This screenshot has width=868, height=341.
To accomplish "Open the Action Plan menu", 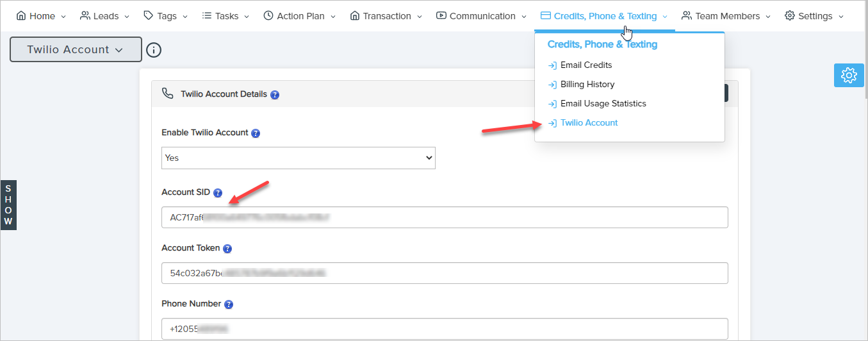I will (299, 16).
